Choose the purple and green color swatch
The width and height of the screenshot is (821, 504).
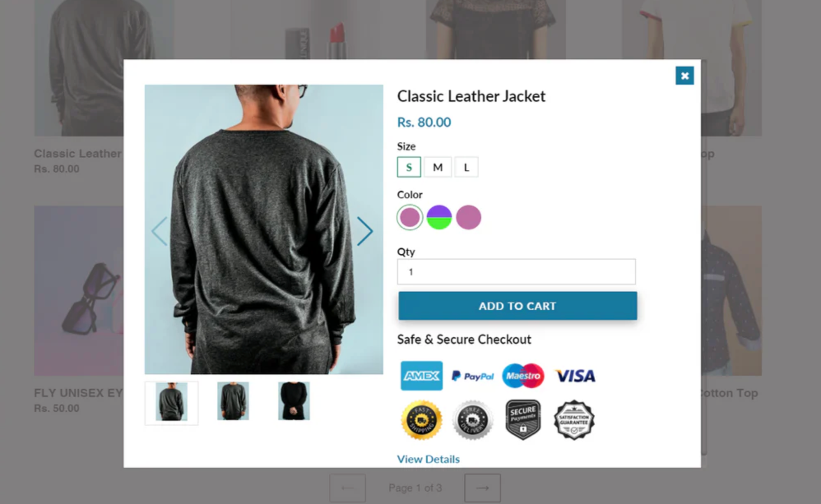[x=439, y=217]
